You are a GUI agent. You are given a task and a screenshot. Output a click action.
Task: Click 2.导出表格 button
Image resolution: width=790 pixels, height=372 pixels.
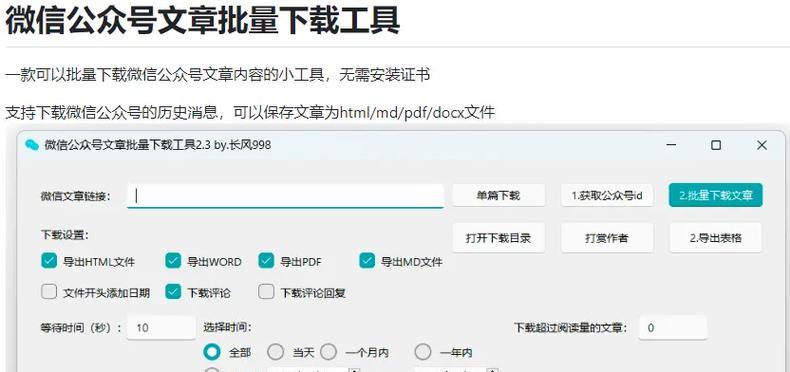coord(715,238)
